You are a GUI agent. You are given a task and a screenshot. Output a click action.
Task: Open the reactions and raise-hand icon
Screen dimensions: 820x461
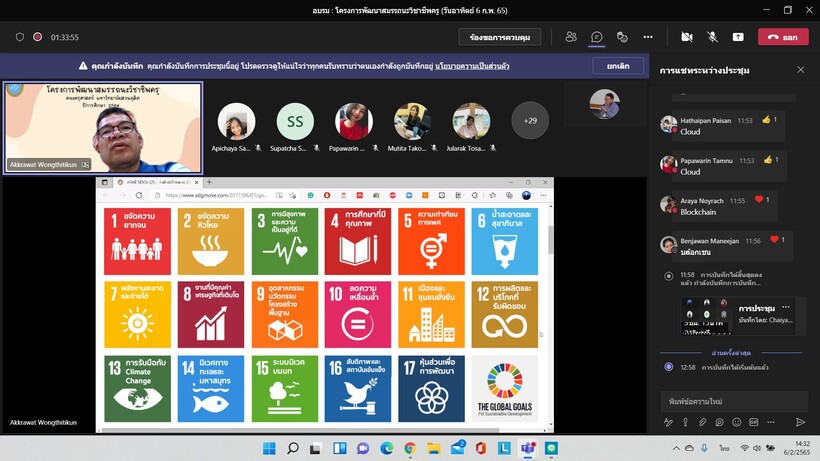click(x=622, y=37)
